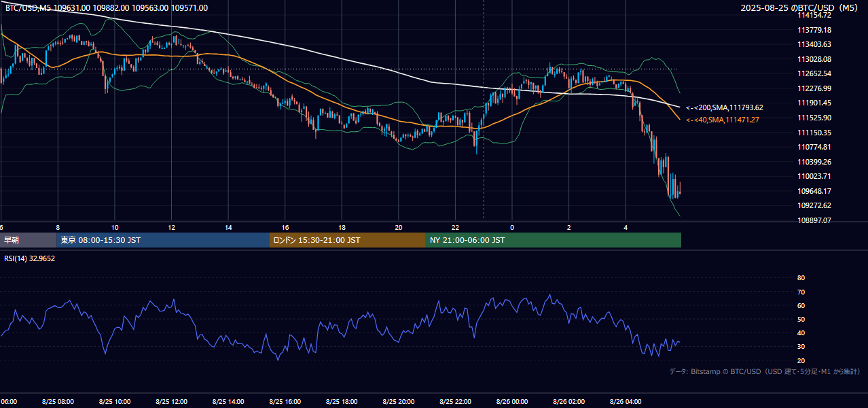The width and height of the screenshot is (868, 408).
Task: Click the 8/26 02:00 bottom time label
Action: (x=569, y=402)
